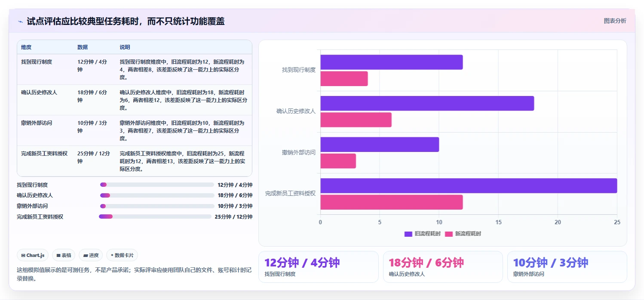Image resolution: width=644 pixels, height=300 pixels.
Task: Click the description mentioning 两者相差13
Action: (183, 161)
